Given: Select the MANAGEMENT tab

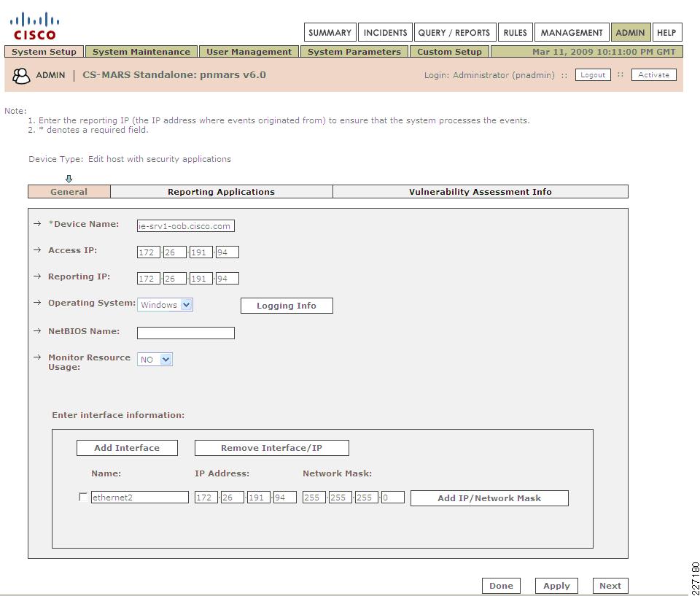Looking at the screenshot, I should click(x=572, y=33).
